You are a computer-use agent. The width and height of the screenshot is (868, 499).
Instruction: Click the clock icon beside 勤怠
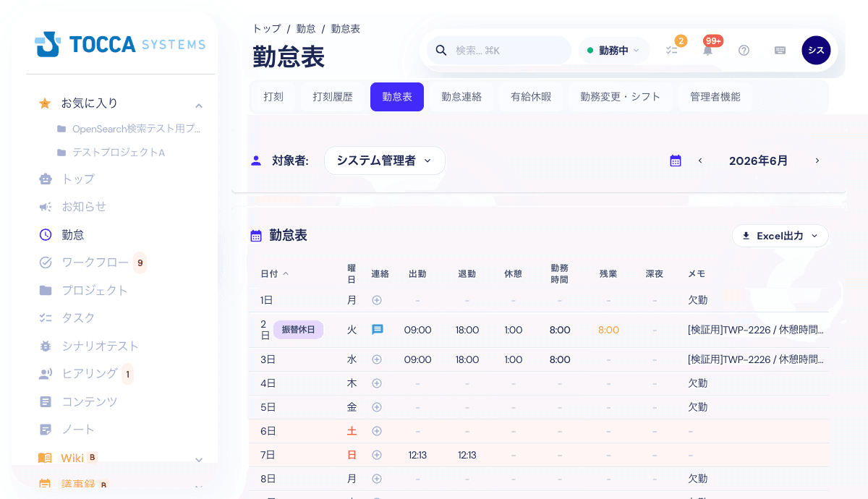click(x=46, y=234)
